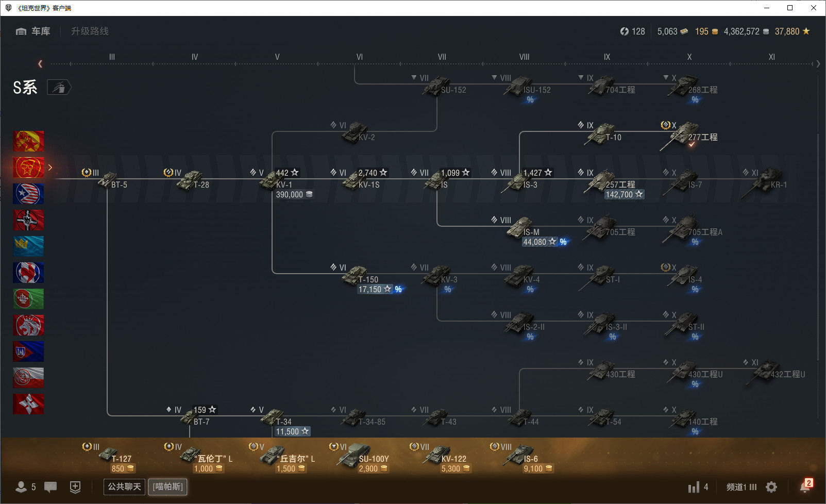Open the BT-7 tank node
Viewport: 826px width, 504px height.
tap(191, 416)
